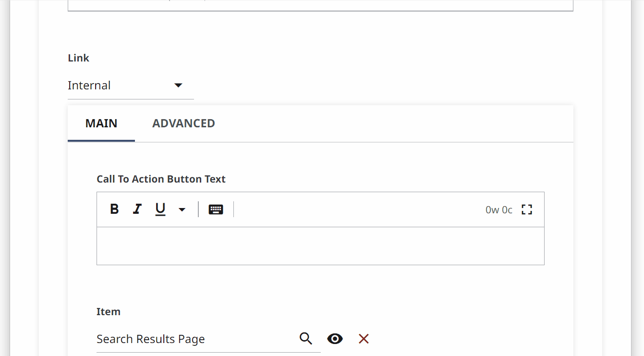The image size is (644, 356).
Task: Open keyboard shortcuts icon in editor toolbar
Action: click(216, 209)
